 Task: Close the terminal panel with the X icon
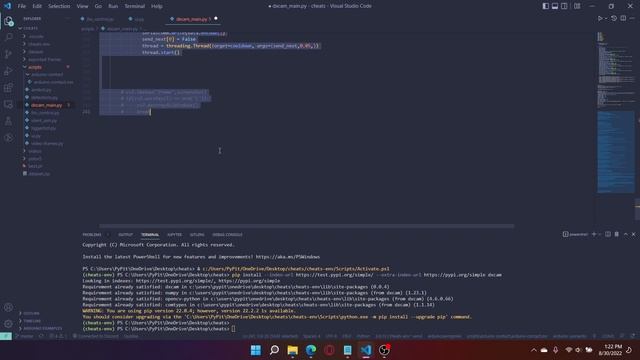[x=633, y=234]
